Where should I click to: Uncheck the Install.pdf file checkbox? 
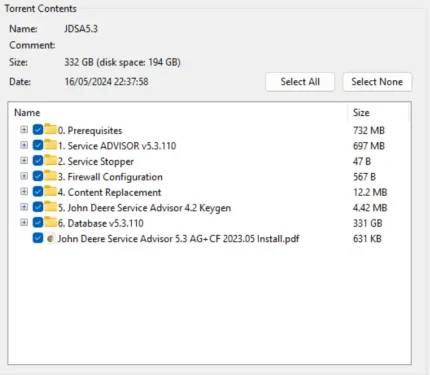click(38, 238)
